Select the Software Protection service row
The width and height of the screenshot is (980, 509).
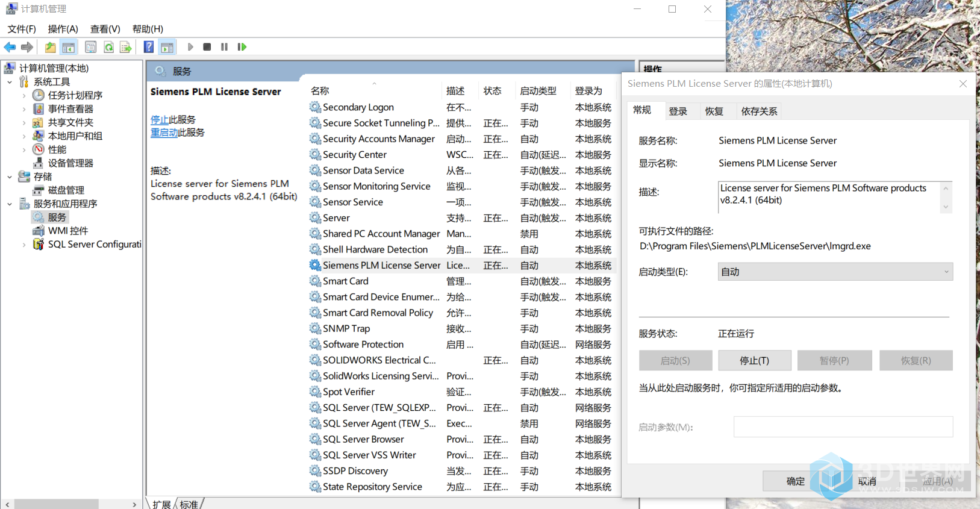pos(462,345)
